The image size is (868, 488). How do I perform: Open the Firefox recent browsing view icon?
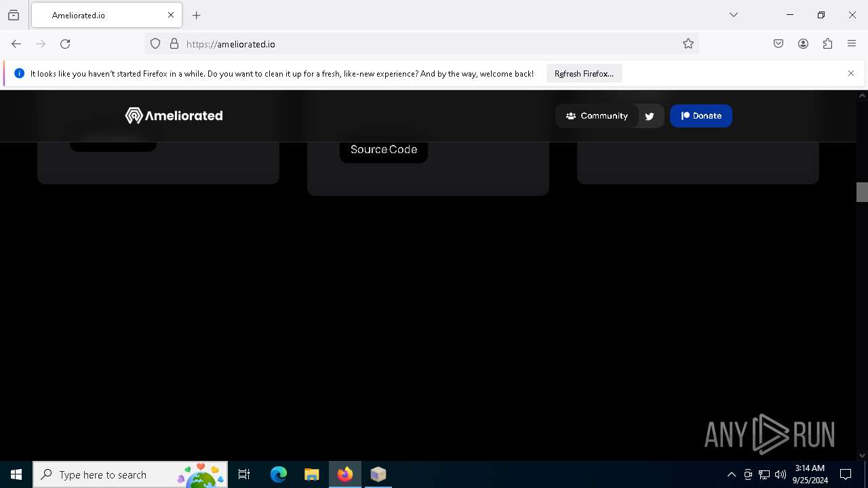click(x=14, y=15)
